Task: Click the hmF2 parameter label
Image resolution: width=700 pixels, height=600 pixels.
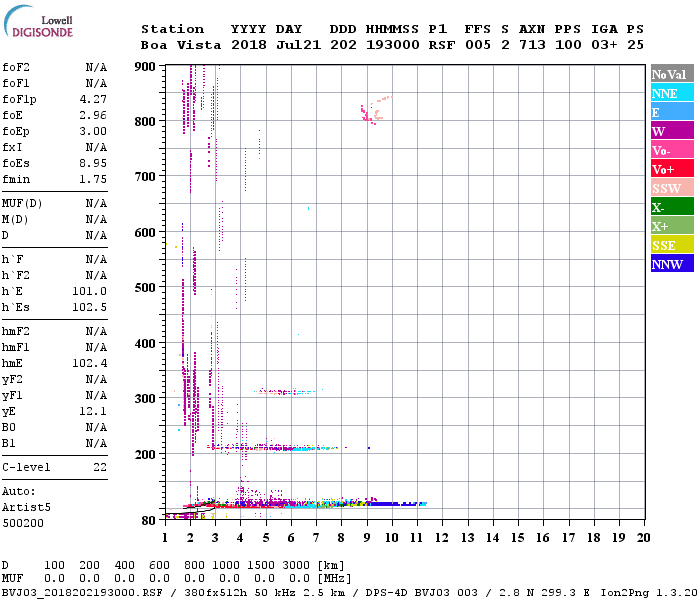Action: [16, 331]
